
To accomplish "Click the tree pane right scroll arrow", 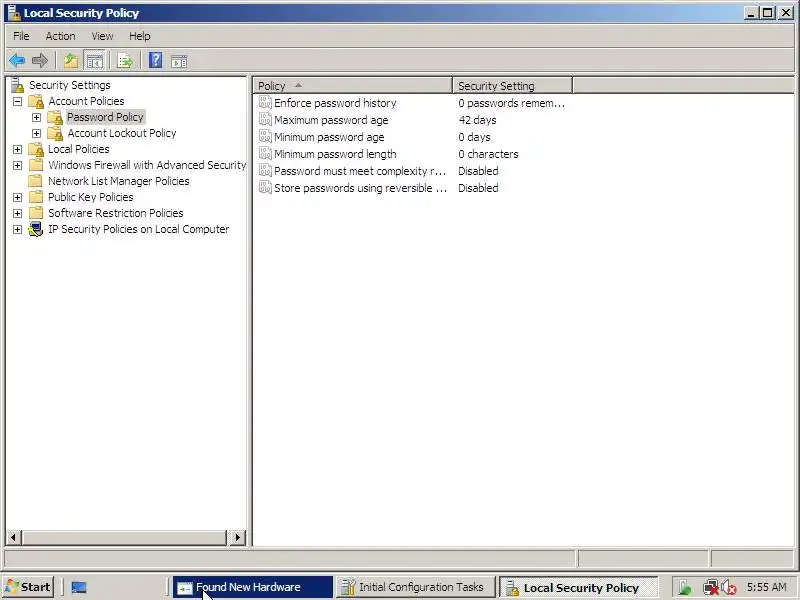I will pyautogui.click(x=237, y=537).
